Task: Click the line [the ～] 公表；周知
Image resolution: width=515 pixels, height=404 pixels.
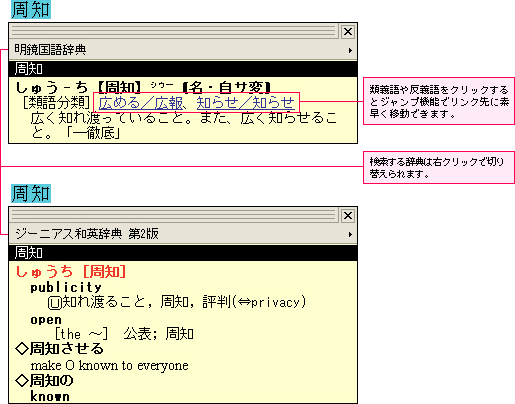Action: 124,334
